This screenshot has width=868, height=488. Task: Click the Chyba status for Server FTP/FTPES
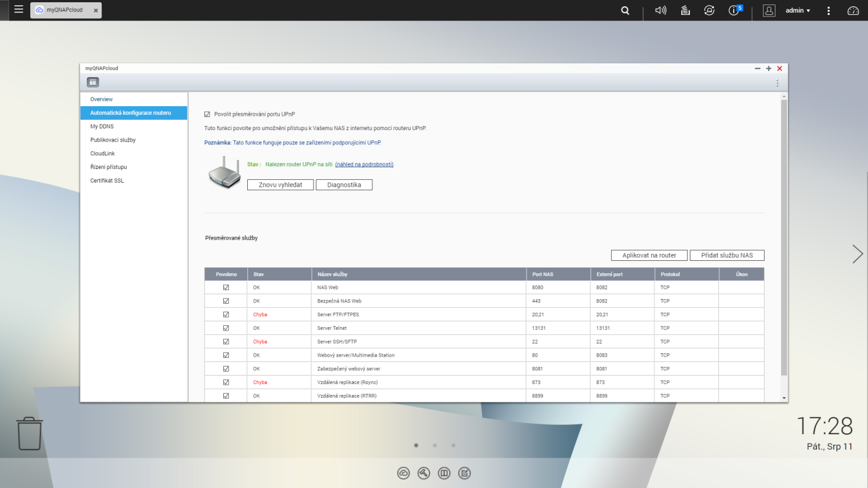coord(260,314)
